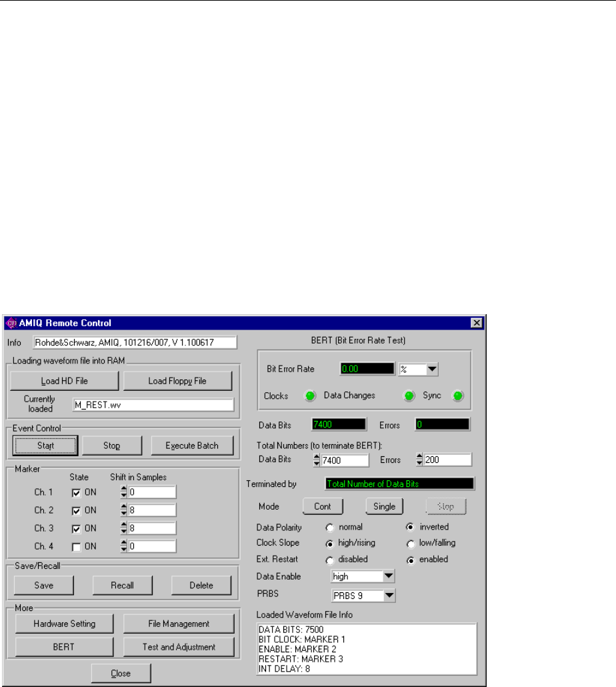
Task: Click the Info identification field
Action: [x=135, y=343]
